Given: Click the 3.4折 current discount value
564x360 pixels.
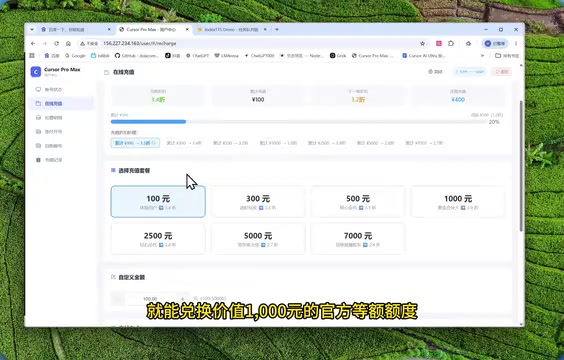Looking at the screenshot, I should (158, 100).
